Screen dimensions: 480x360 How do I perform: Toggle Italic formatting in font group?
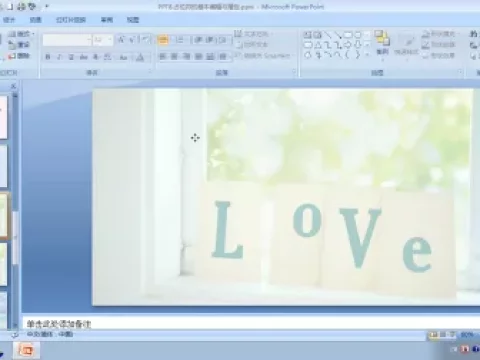point(59,57)
